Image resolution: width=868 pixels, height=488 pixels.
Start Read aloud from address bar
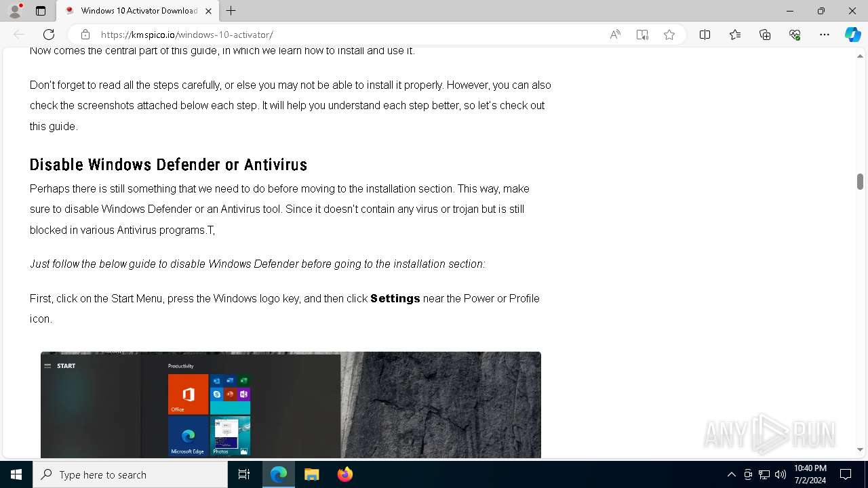click(x=615, y=35)
